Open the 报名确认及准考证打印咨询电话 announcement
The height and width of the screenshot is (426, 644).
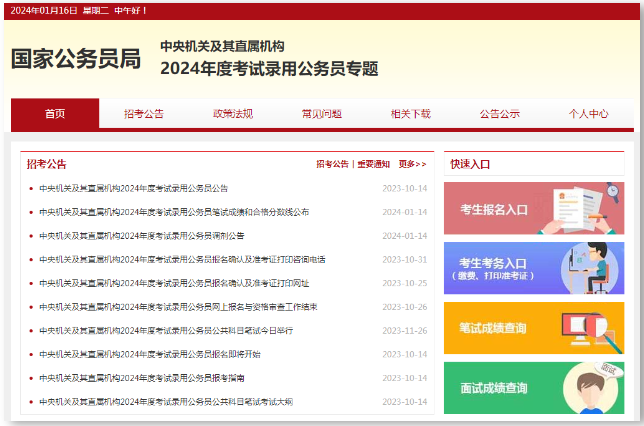tap(182, 260)
